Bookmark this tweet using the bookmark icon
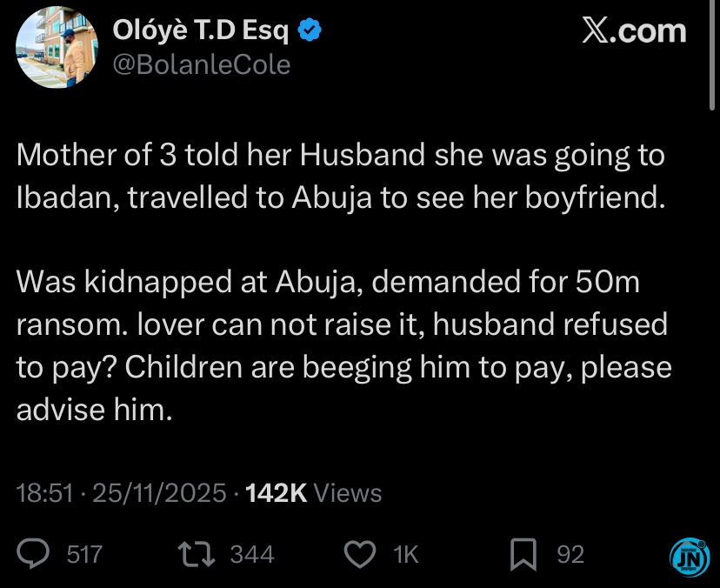The width and height of the screenshot is (720, 588). pyautogui.click(x=523, y=554)
